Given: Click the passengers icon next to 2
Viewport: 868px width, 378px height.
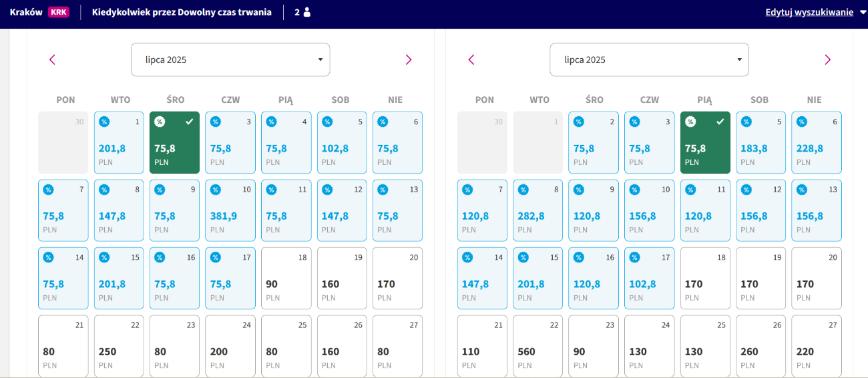Looking at the screenshot, I should point(307,12).
